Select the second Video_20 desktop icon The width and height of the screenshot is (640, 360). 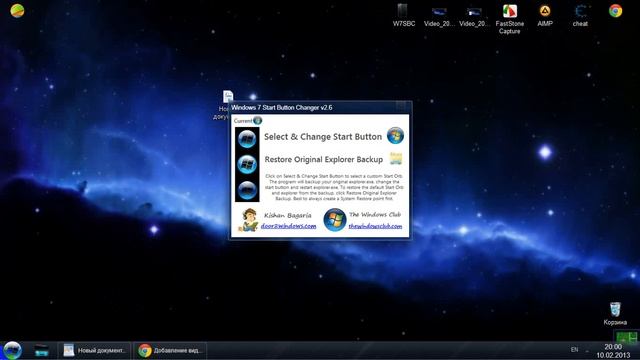(474, 16)
